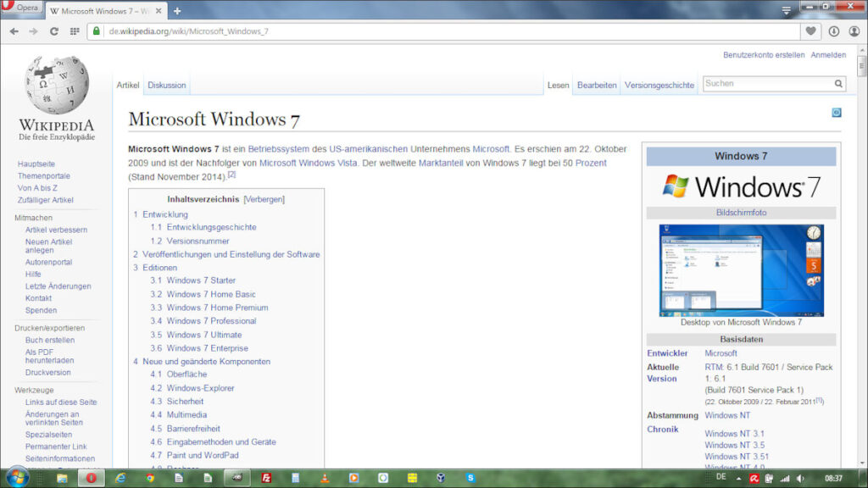Reload the page with the refresh icon
Viewport: 868px width, 488px height.
click(x=53, y=31)
